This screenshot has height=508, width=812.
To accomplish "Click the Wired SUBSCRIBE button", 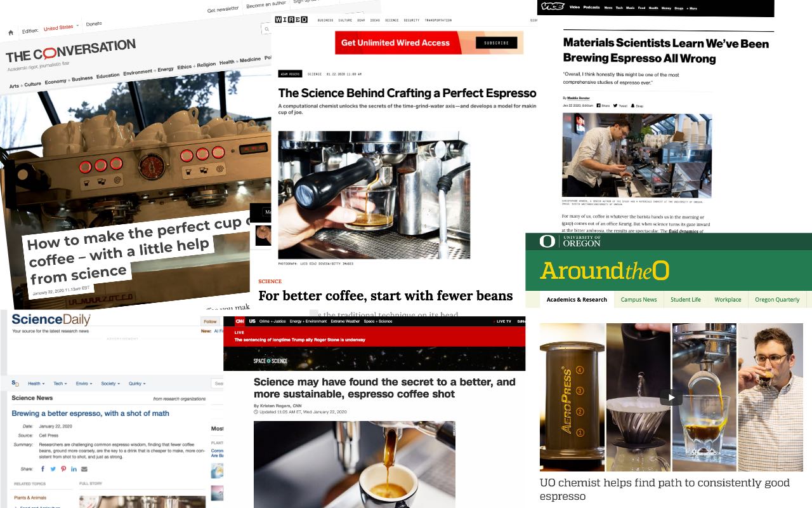I will click(496, 43).
